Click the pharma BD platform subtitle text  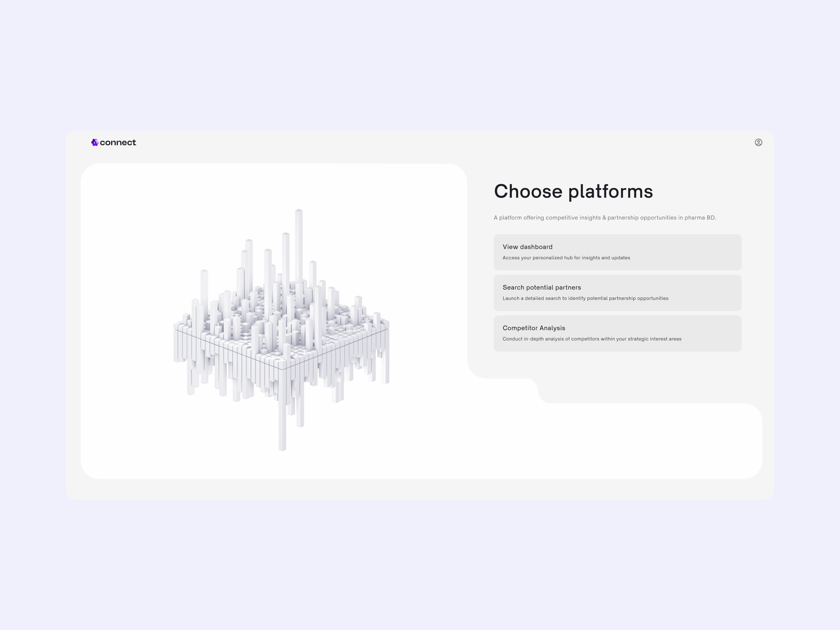tap(605, 218)
